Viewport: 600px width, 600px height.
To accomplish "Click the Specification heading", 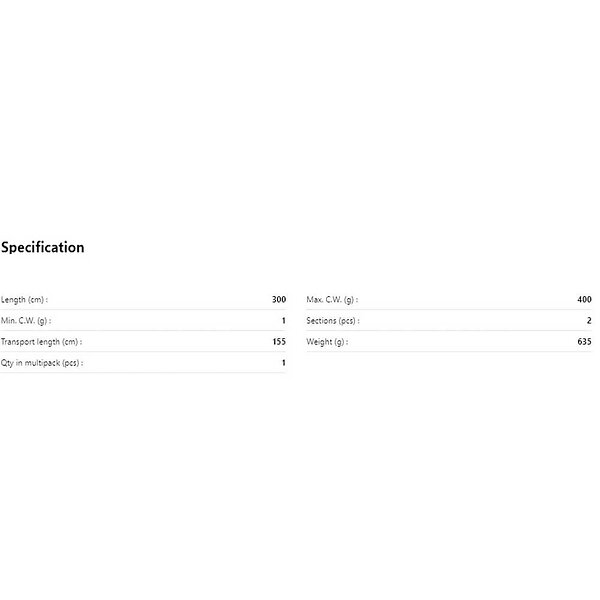I will (x=43, y=247).
